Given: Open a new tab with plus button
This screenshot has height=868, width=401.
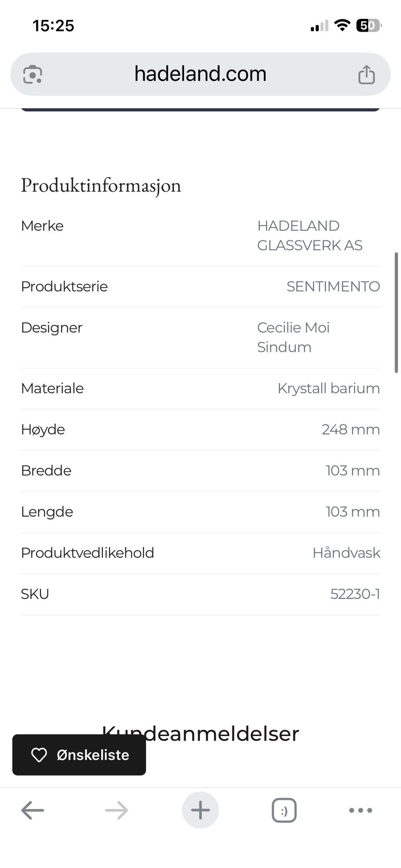Looking at the screenshot, I should pos(200,810).
